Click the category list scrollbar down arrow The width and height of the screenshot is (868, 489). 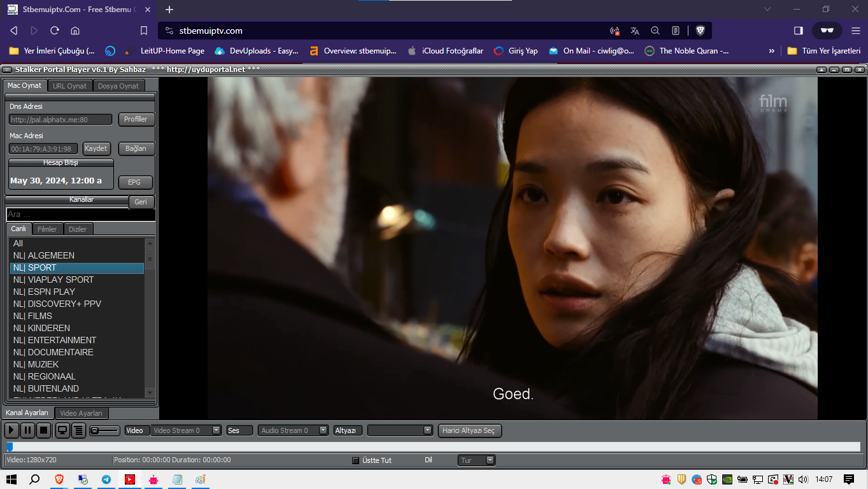click(x=150, y=393)
